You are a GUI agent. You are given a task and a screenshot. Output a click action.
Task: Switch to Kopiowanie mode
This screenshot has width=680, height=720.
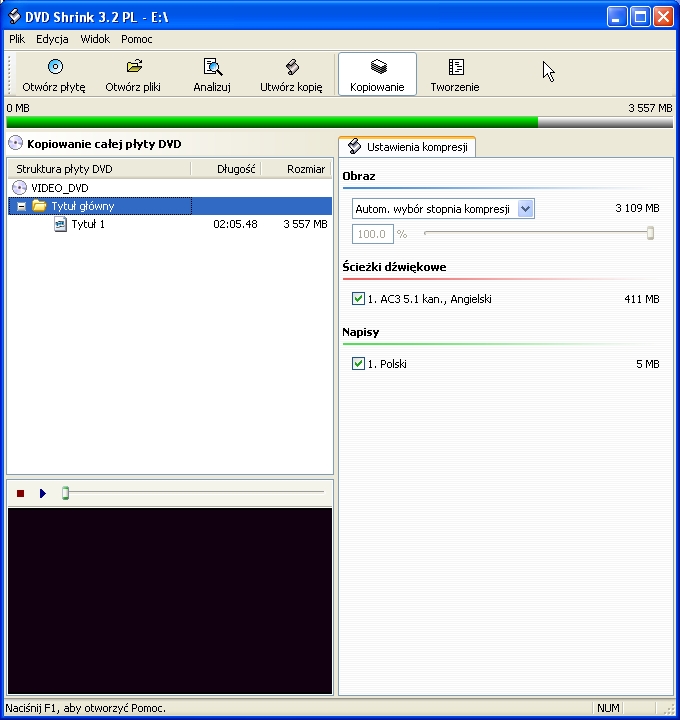(377, 74)
